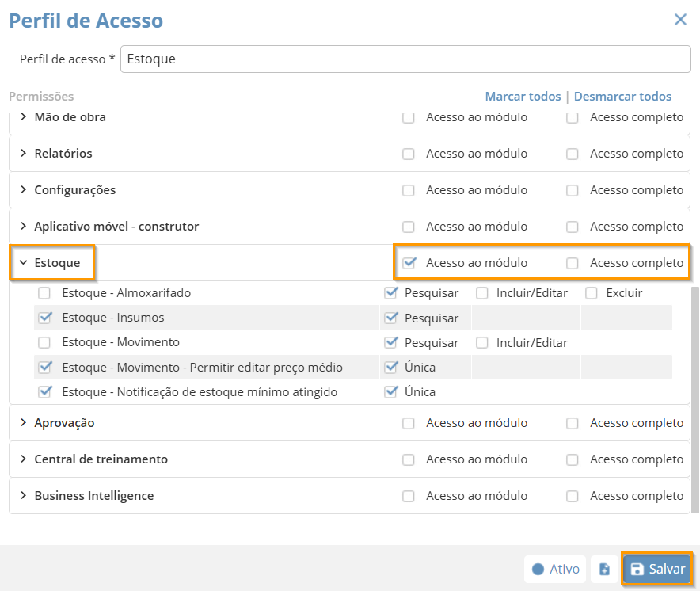Viewport: 700px width, 591px height.
Task: Save the profile with Salvar
Action: click(x=657, y=569)
